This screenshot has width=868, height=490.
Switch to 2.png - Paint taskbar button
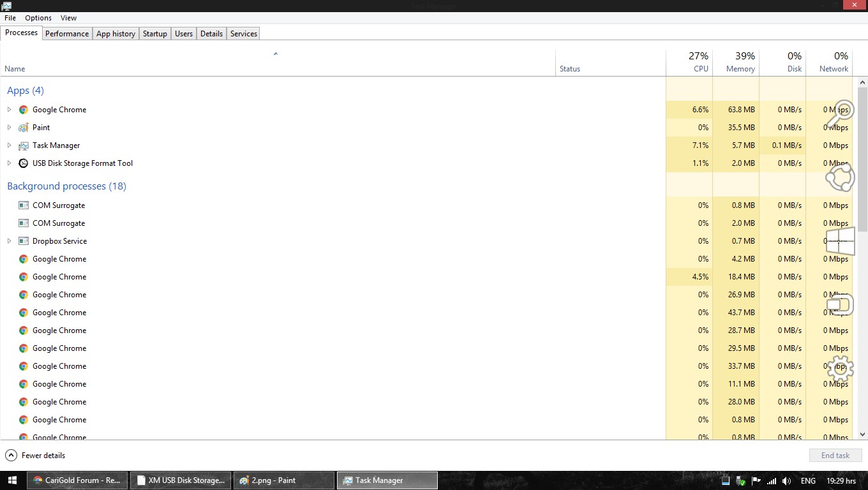tap(283, 480)
